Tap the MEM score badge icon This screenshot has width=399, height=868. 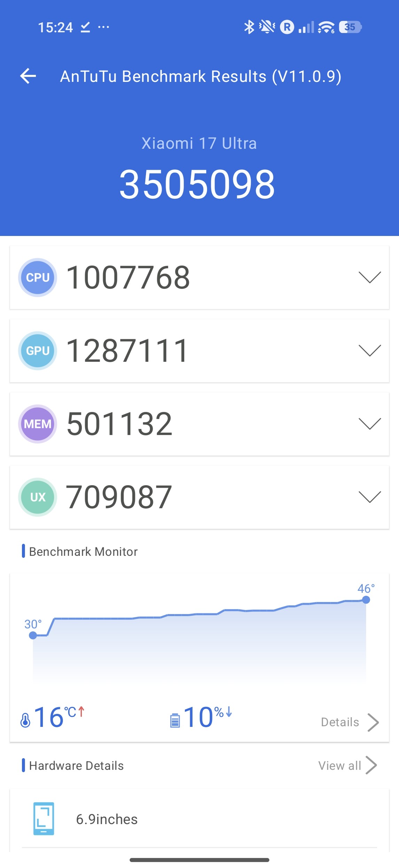coord(38,424)
